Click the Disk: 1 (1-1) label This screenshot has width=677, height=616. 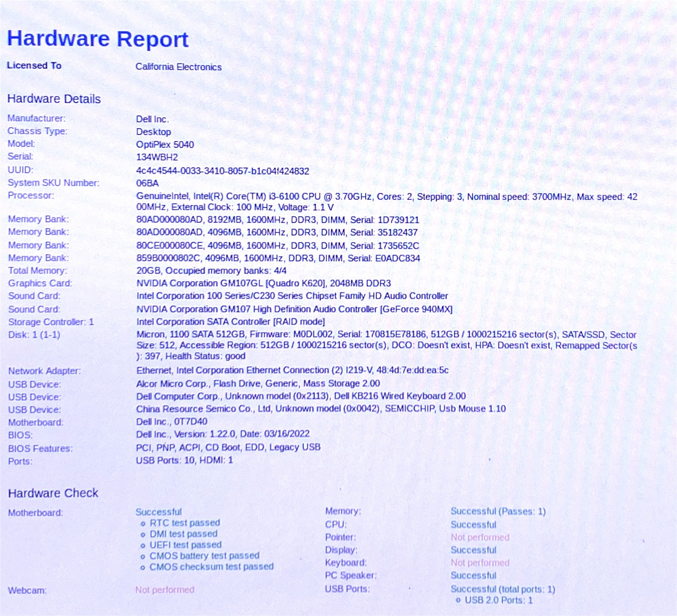point(34,335)
